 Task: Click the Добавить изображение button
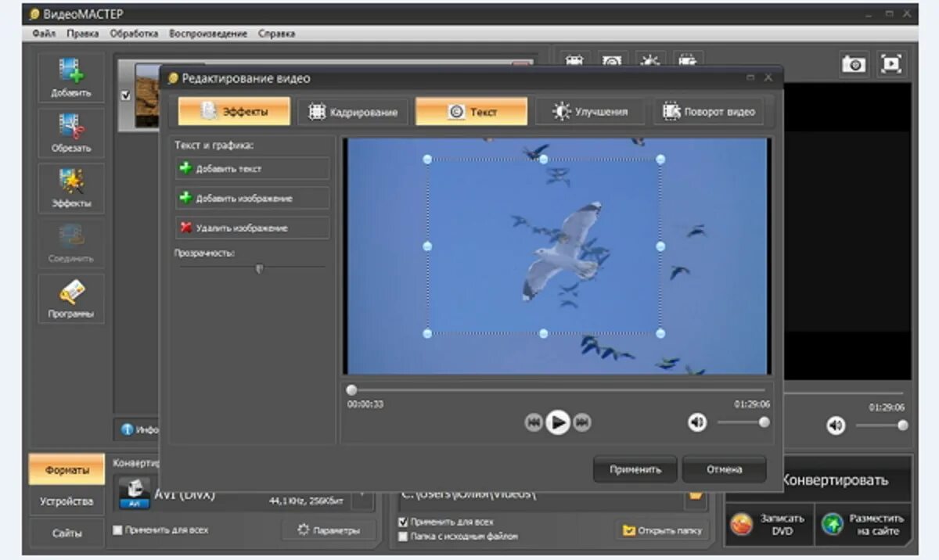252,198
